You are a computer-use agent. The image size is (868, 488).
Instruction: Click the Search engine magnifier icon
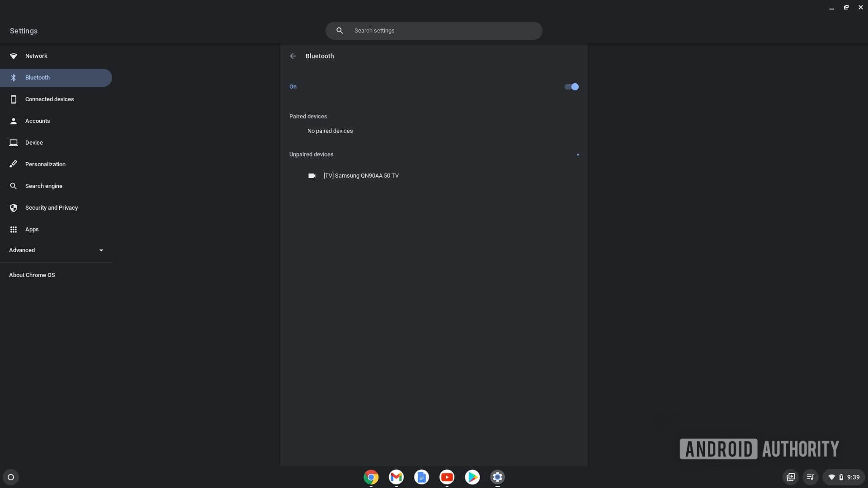click(x=14, y=186)
